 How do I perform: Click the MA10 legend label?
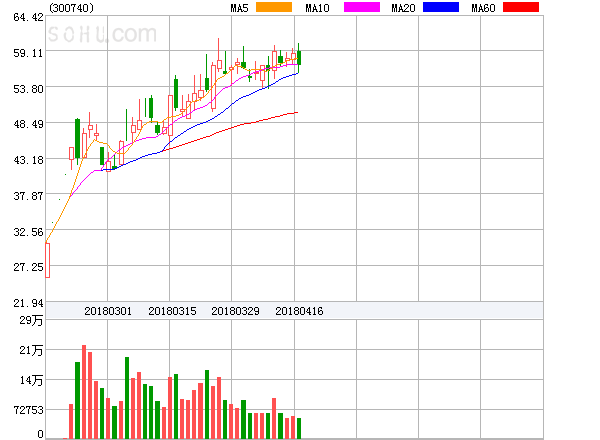point(317,8)
